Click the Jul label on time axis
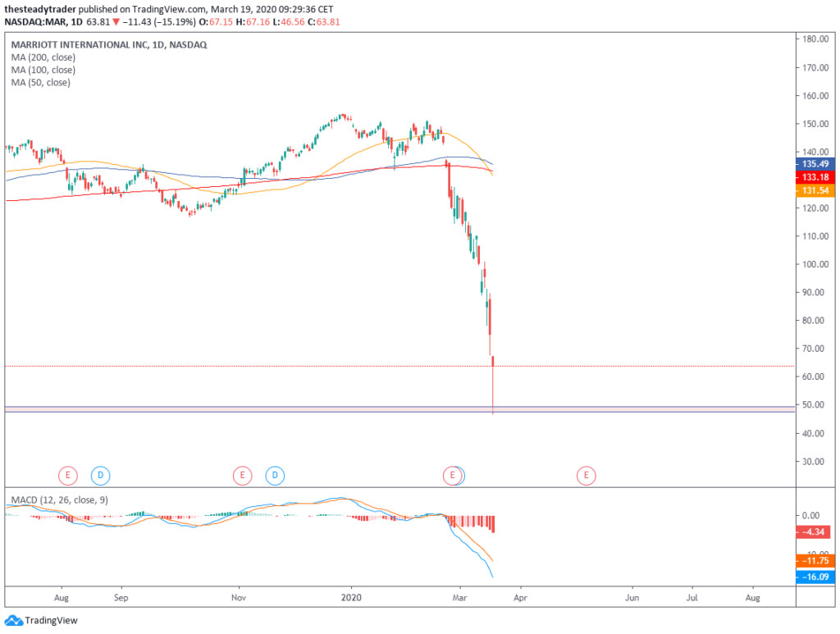The height and width of the screenshot is (634, 840). [x=692, y=598]
